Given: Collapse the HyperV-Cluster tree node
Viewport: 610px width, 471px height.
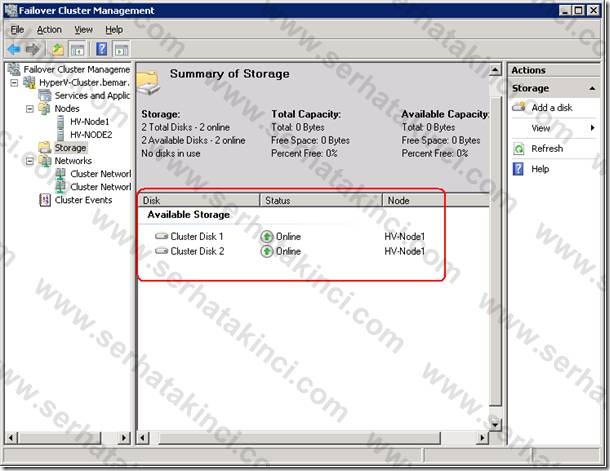Looking at the screenshot, I should 14,83.
